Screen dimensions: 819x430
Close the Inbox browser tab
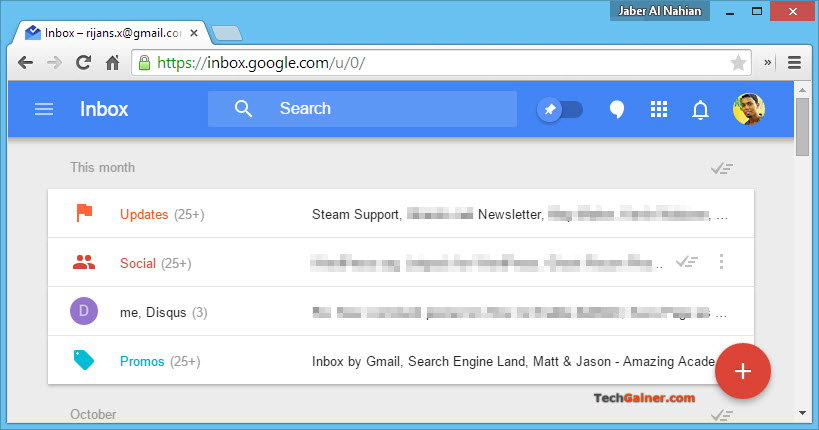194,33
